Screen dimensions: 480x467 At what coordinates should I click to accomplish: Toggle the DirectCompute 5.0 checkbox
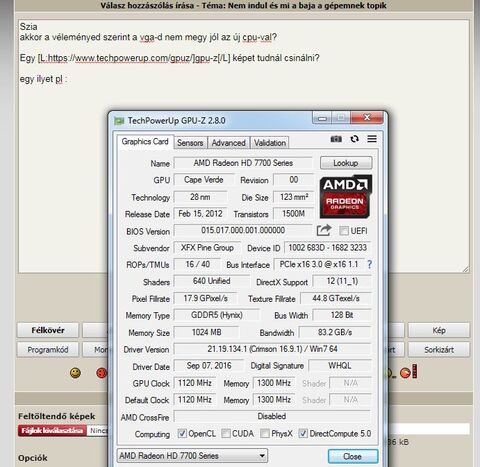pyautogui.click(x=303, y=433)
